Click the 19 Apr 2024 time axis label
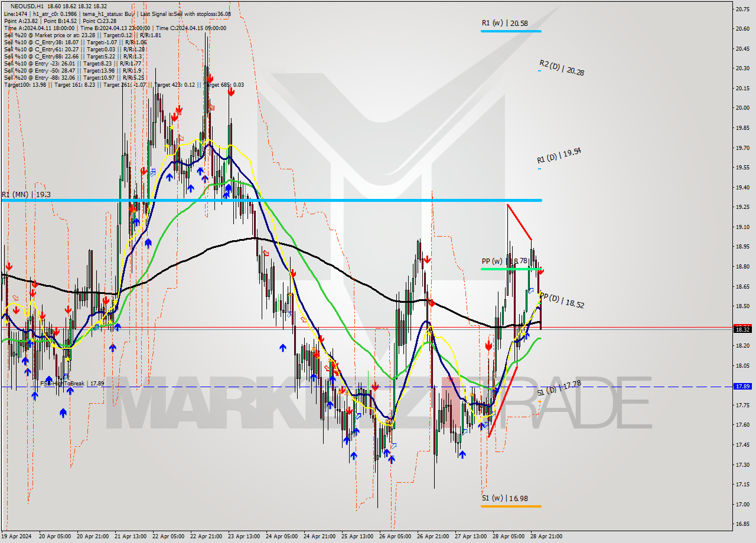 [x=17, y=537]
